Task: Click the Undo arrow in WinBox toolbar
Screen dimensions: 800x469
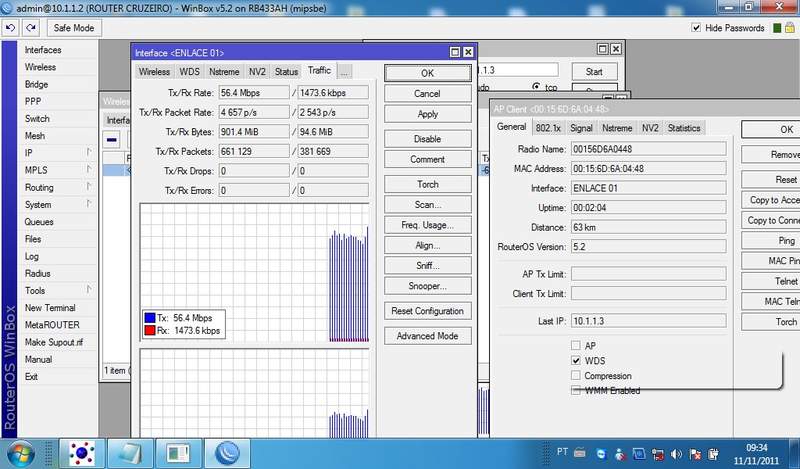Action: pyautogui.click(x=10, y=28)
